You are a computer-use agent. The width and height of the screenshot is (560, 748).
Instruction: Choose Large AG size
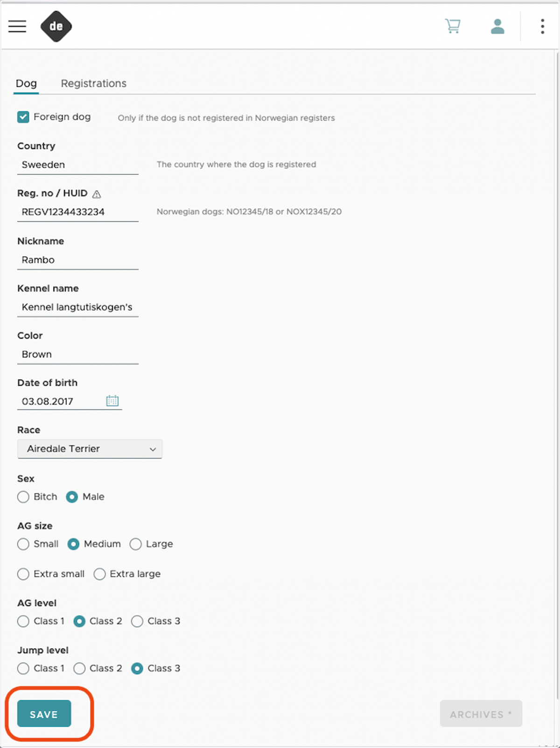coord(136,544)
